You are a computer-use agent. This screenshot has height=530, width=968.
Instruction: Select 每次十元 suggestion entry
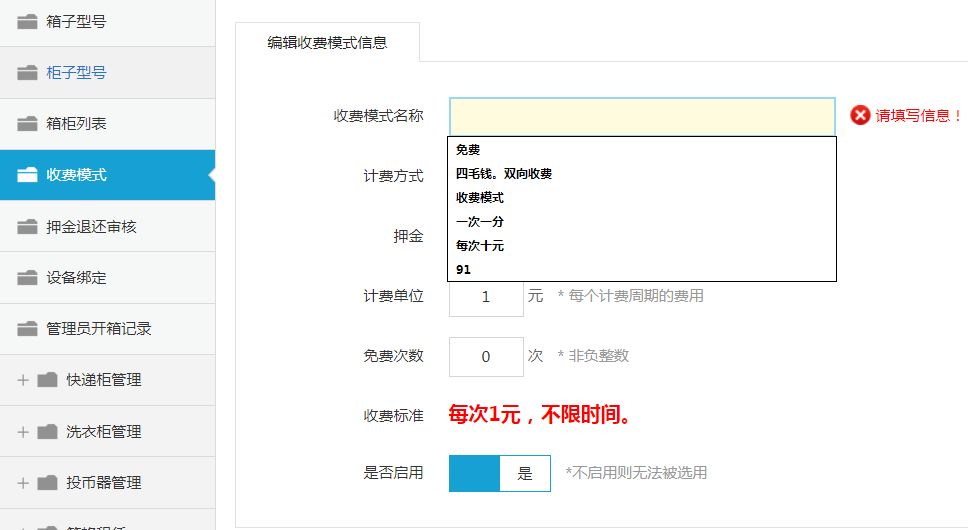[x=480, y=246]
